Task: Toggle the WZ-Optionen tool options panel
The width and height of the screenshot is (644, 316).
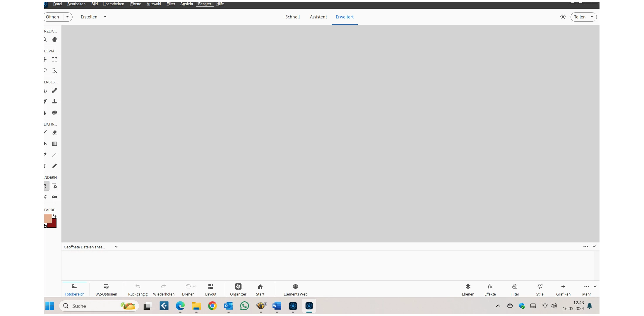Action: 106,289
